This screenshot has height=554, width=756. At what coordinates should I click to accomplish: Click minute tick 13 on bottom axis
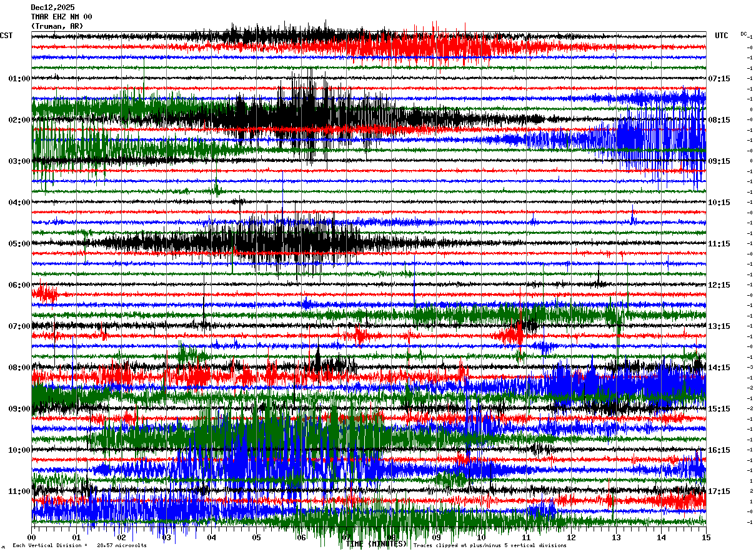[x=616, y=537]
